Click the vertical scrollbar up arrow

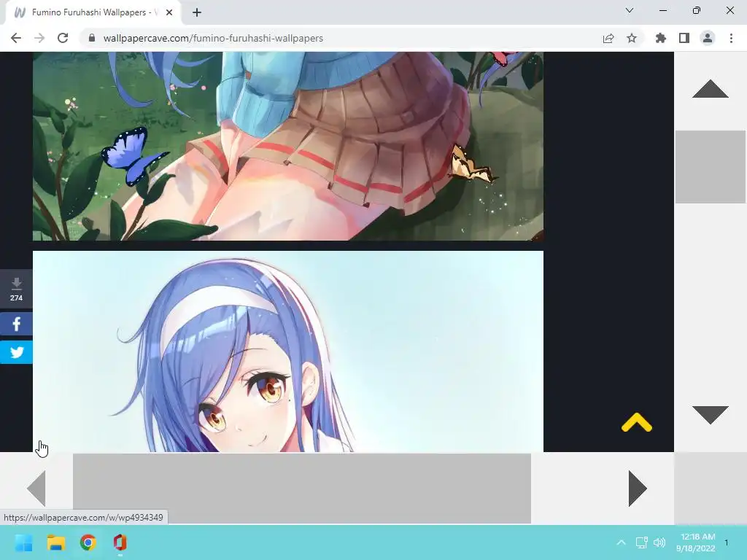[x=711, y=89]
